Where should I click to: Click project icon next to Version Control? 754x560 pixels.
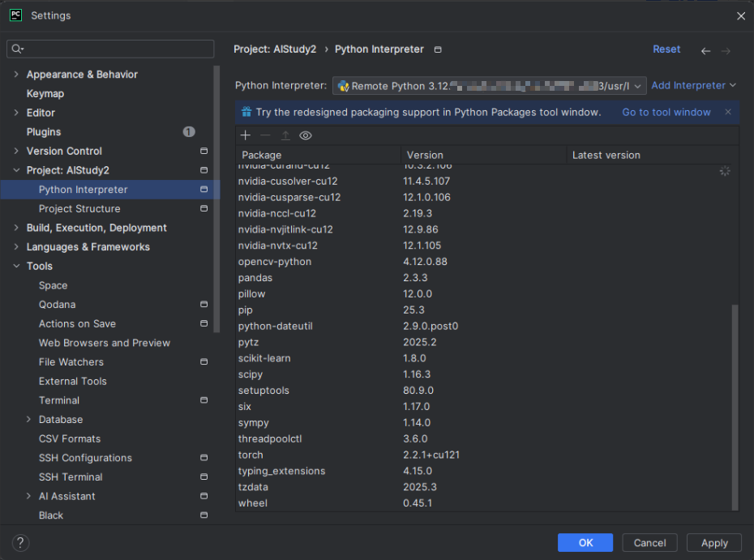[x=203, y=151]
